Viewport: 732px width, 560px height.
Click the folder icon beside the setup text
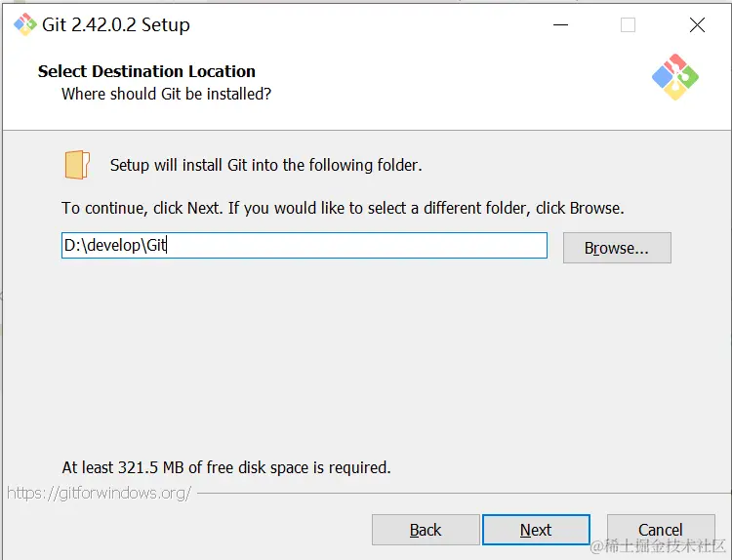point(78,165)
